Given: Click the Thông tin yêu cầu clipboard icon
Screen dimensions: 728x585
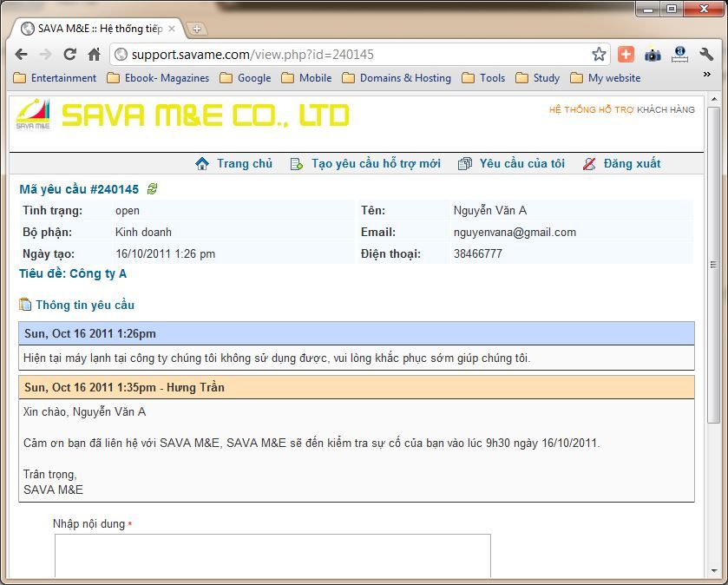Looking at the screenshot, I should tap(25, 304).
